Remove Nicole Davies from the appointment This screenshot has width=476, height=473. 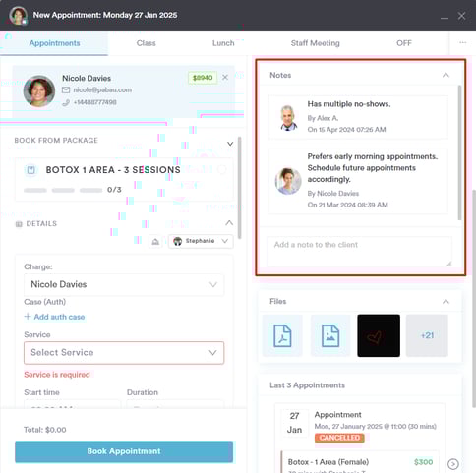tap(225, 78)
